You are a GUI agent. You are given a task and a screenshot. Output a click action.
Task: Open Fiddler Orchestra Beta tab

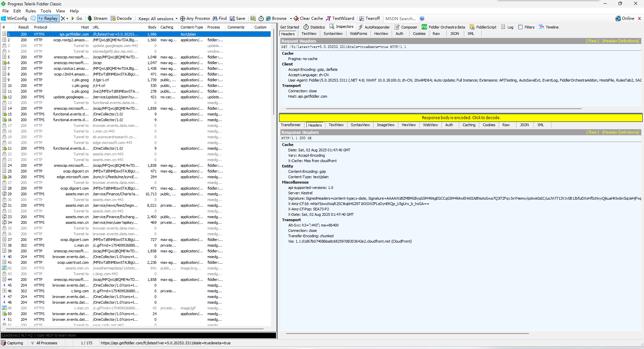coord(443,27)
